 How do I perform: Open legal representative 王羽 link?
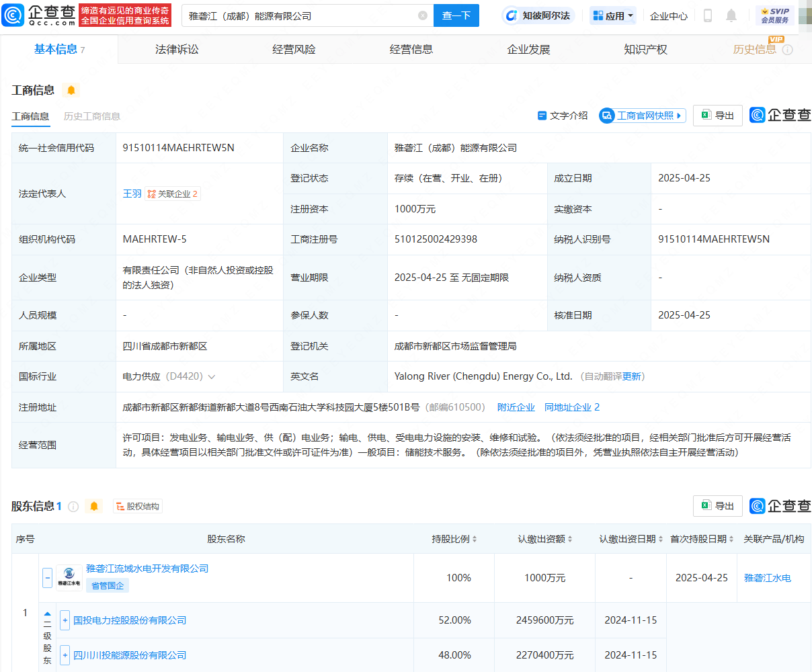tap(132, 194)
